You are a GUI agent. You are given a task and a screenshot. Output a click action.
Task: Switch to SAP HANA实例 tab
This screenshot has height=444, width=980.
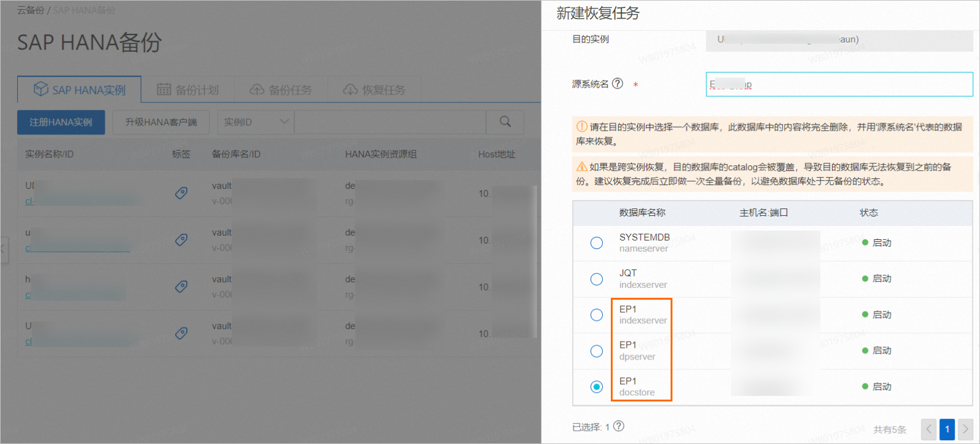click(x=80, y=89)
